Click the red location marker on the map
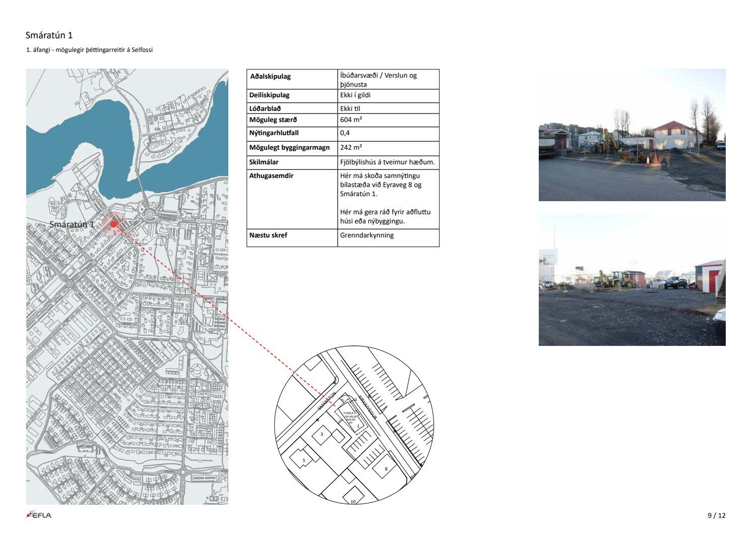756x535 pixels. coord(114,224)
